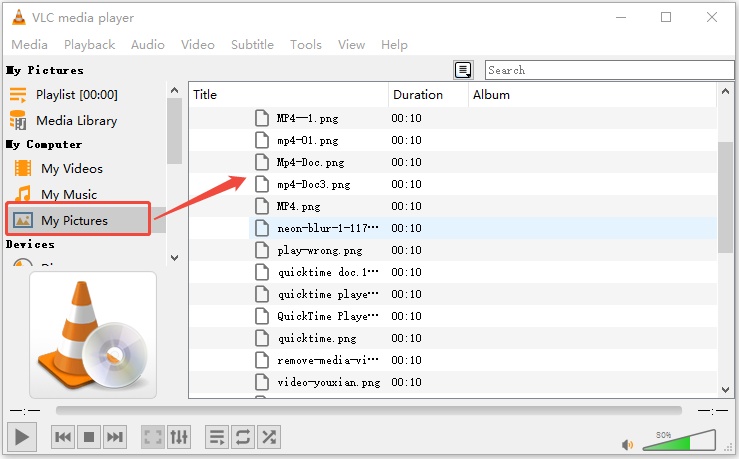Viewport: 739px width, 459px height.
Task: Select Mp4-Doc.png file row
Action: 453,162
